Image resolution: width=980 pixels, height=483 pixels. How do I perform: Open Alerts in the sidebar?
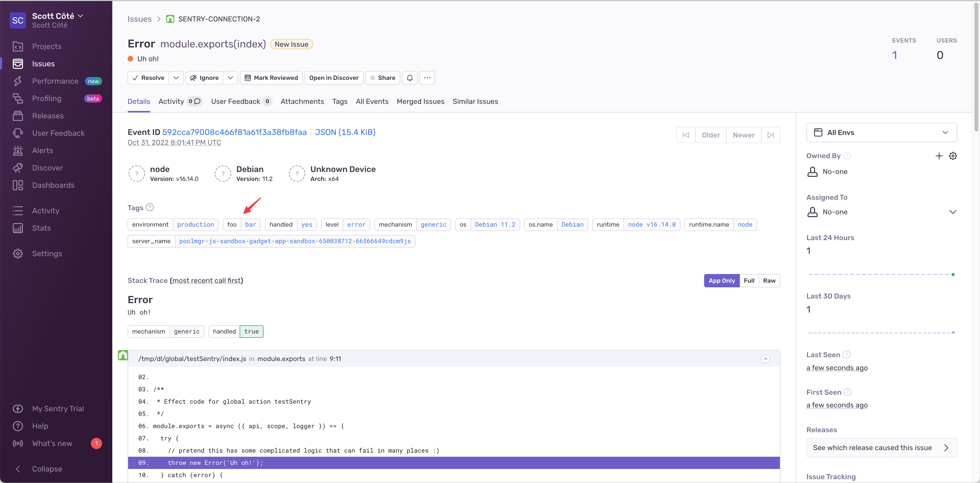coord(42,151)
